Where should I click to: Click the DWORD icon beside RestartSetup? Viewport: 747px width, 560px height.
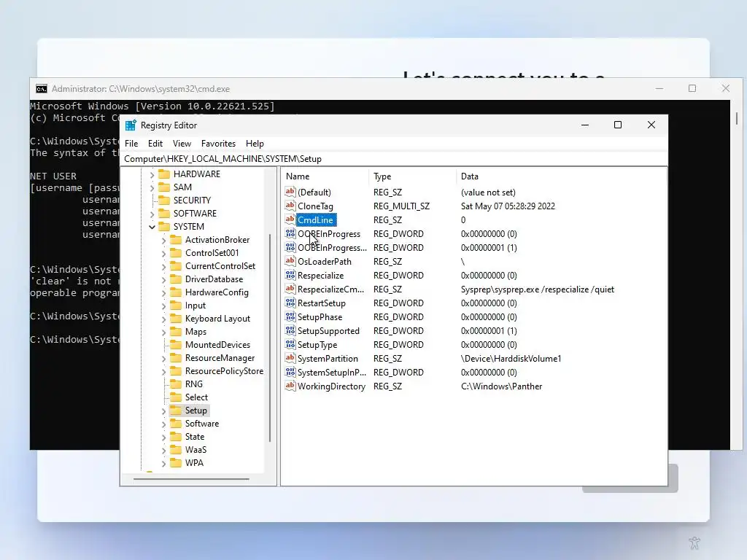pos(290,303)
